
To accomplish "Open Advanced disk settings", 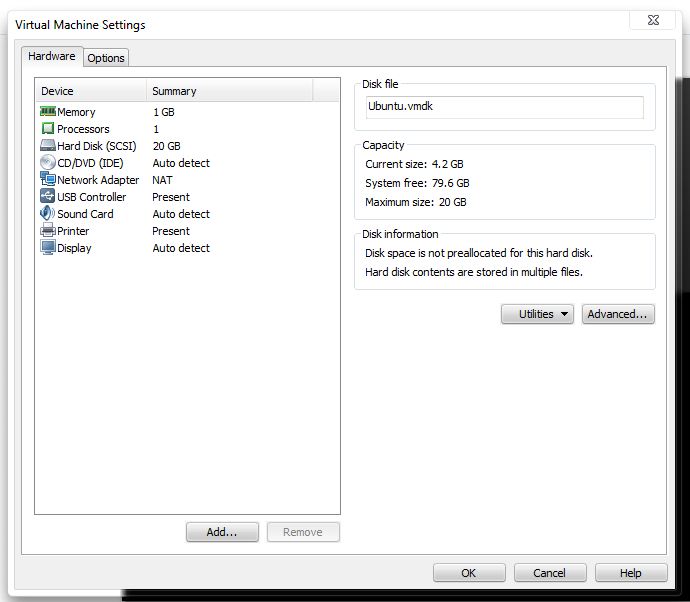I will tap(618, 314).
